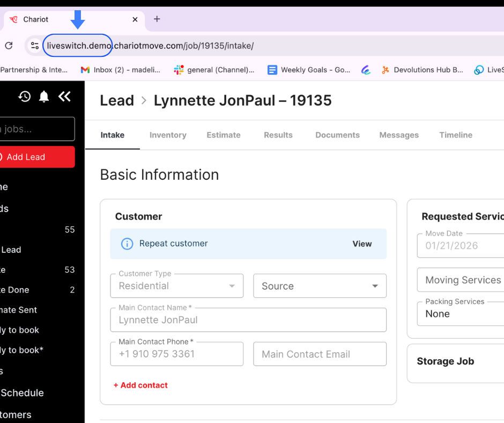Click the browser reload icon

pos(9,46)
